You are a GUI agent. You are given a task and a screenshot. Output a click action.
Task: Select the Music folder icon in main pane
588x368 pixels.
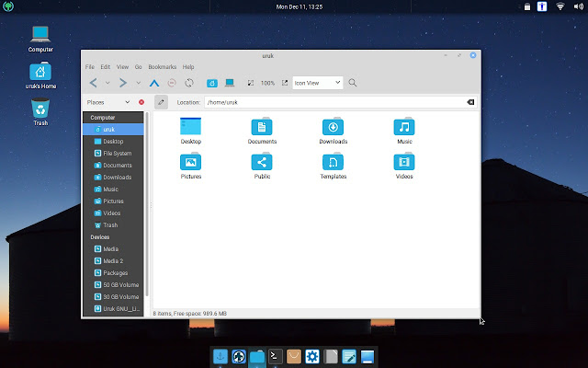(x=404, y=126)
